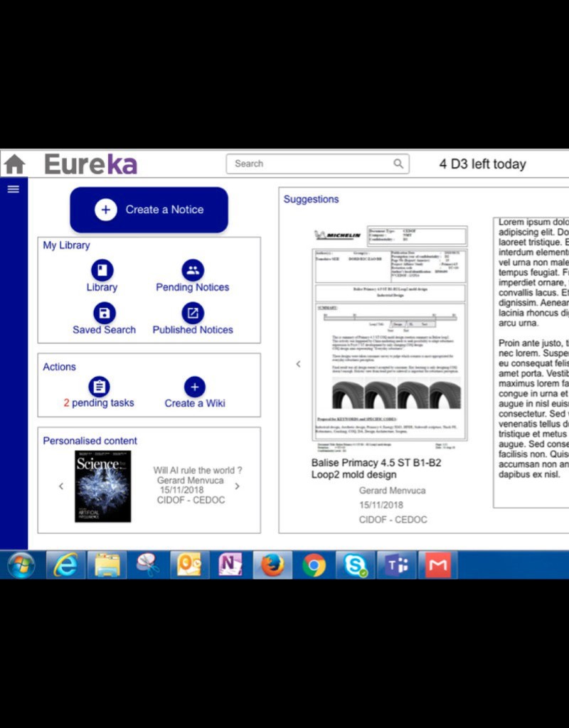Viewport: 569px width, 728px height.
Task: Go back in the personalised content carousel
Action: (60, 486)
